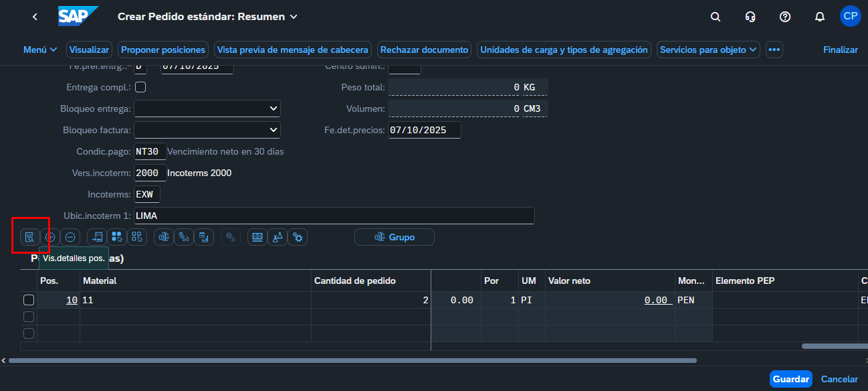Click the gears configuration icon in item toolbar
Screen dimensions: 868x391
point(298,237)
